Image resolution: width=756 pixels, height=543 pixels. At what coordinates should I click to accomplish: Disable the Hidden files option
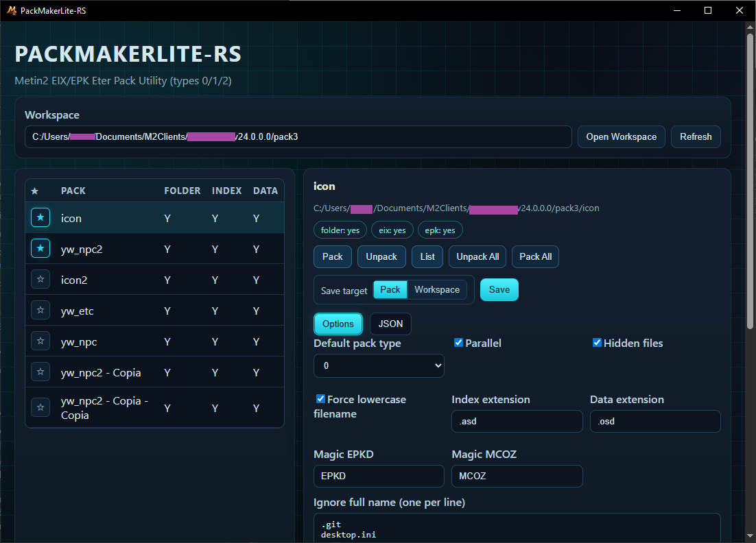pyautogui.click(x=597, y=343)
